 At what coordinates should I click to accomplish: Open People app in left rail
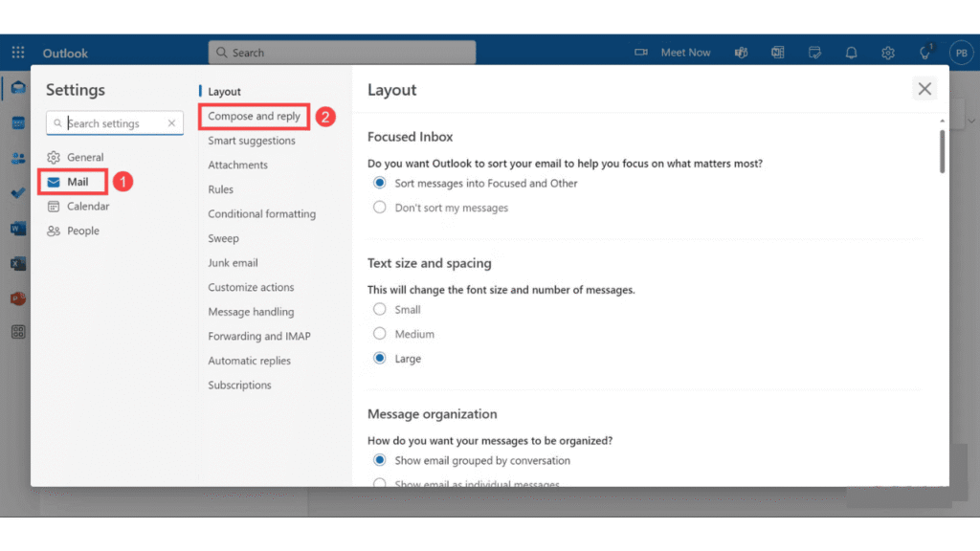click(18, 158)
